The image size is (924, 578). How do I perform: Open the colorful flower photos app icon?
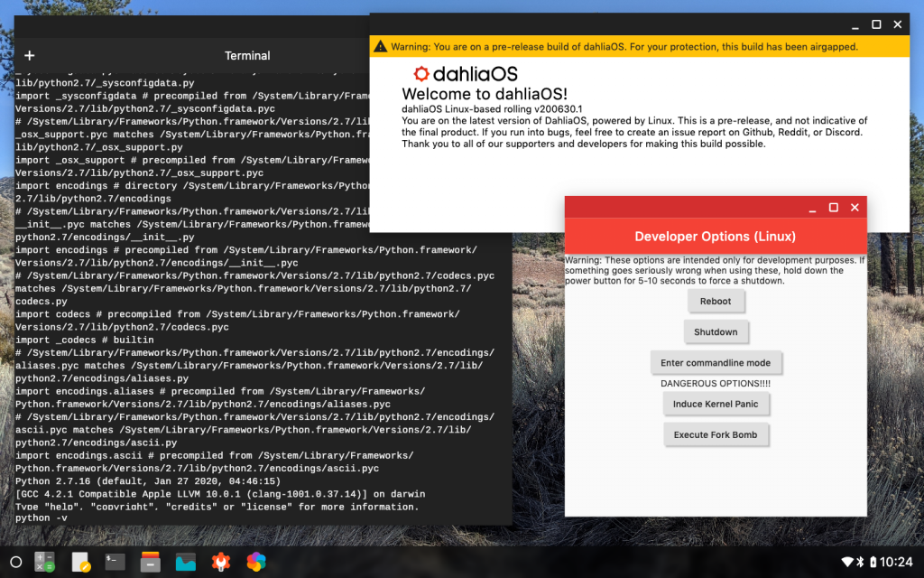(256, 562)
